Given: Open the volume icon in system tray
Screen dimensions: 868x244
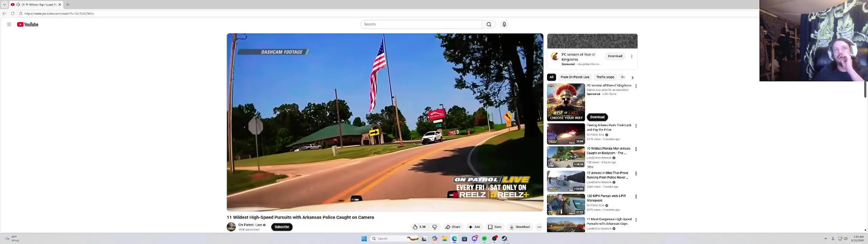Looking at the screenshot, I should pyautogui.click(x=846, y=239).
